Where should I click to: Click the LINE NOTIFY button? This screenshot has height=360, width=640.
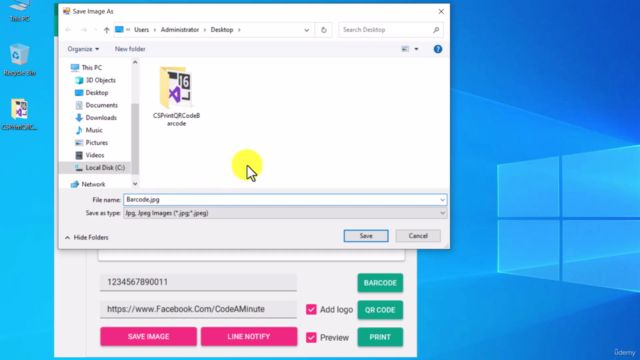[249, 337]
